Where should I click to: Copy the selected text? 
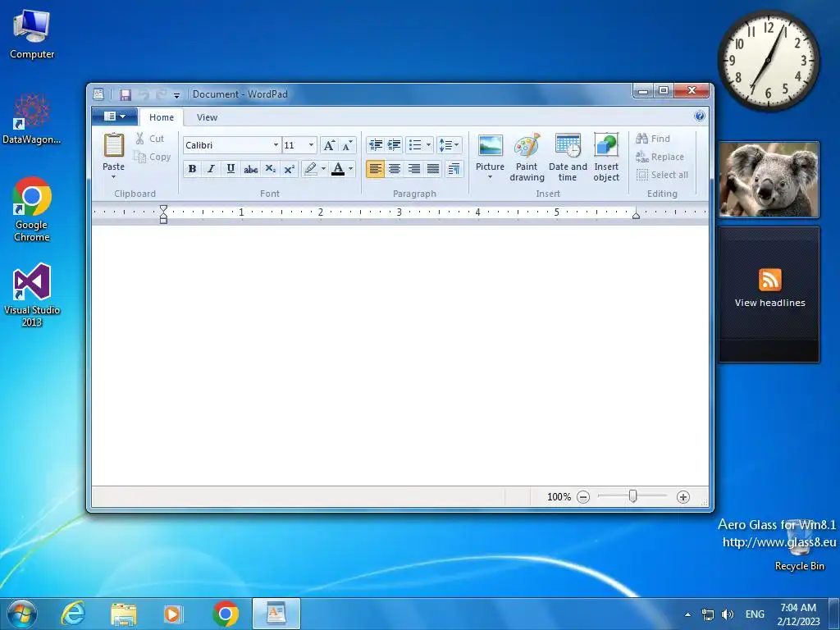(152, 157)
